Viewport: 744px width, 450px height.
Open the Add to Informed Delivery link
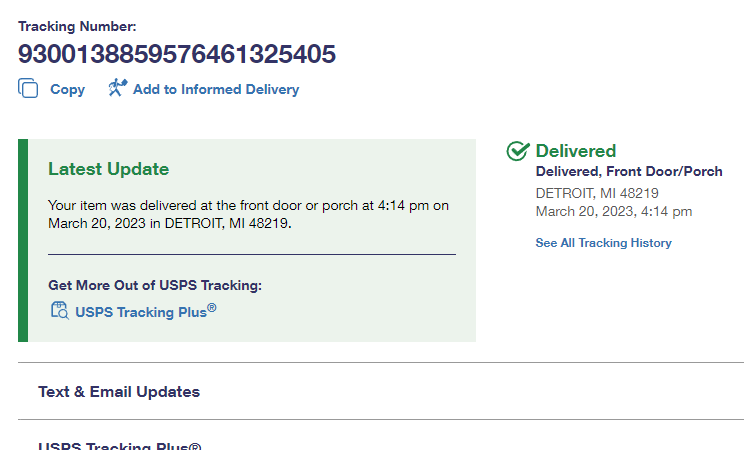click(215, 89)
